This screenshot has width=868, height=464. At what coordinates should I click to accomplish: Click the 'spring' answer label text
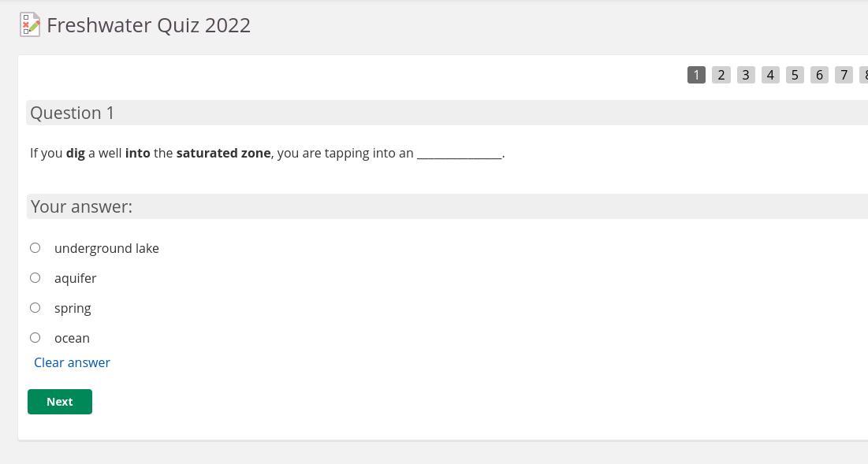coord(73,308)
